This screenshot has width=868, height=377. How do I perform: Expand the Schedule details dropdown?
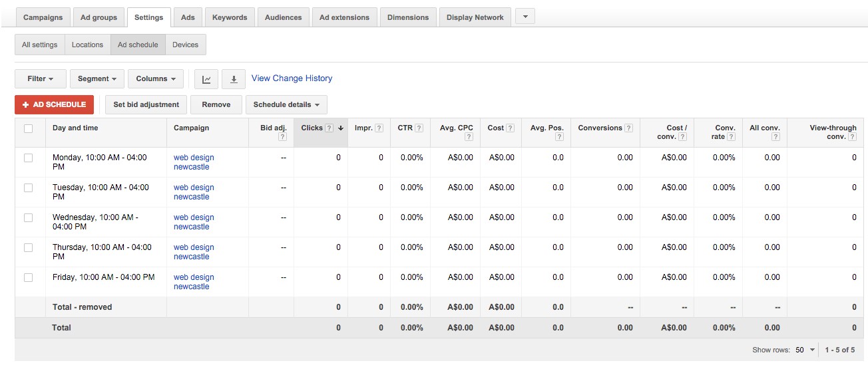point(286,104)
